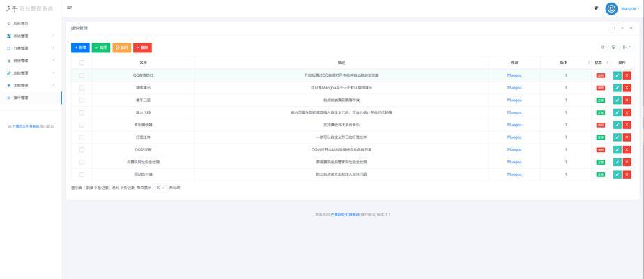Check the 反腾讯网址安全检测 row checkbox
The width and height of the screenshot is (644, 279).
coord(82,162)
